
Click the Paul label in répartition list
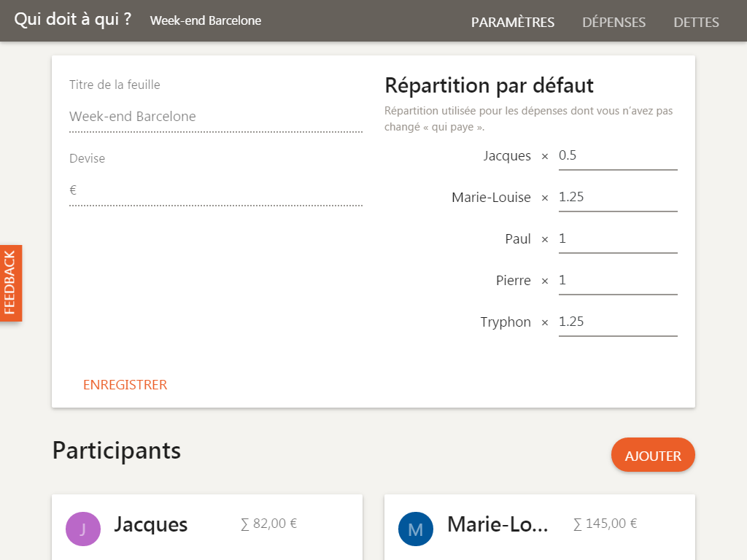518,239
